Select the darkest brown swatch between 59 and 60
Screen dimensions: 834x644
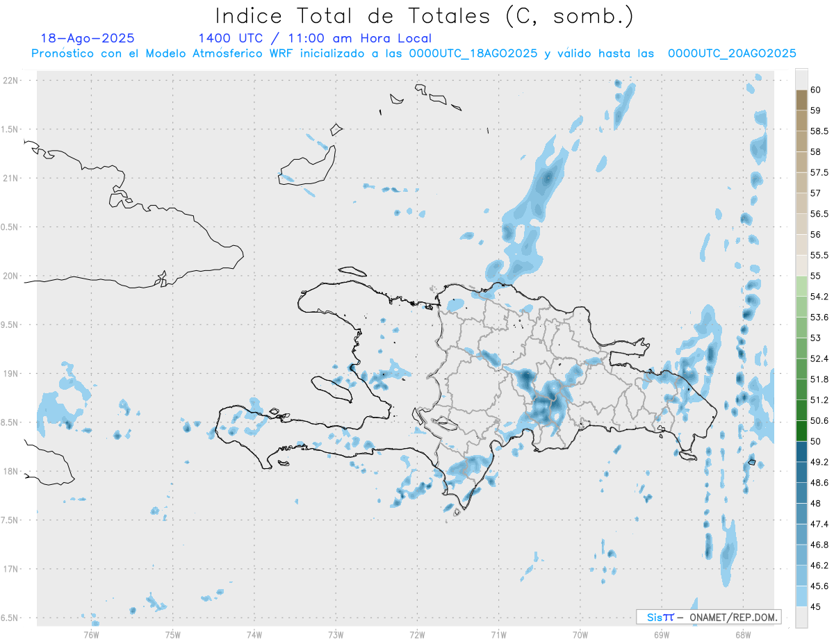tap(801, 100)
